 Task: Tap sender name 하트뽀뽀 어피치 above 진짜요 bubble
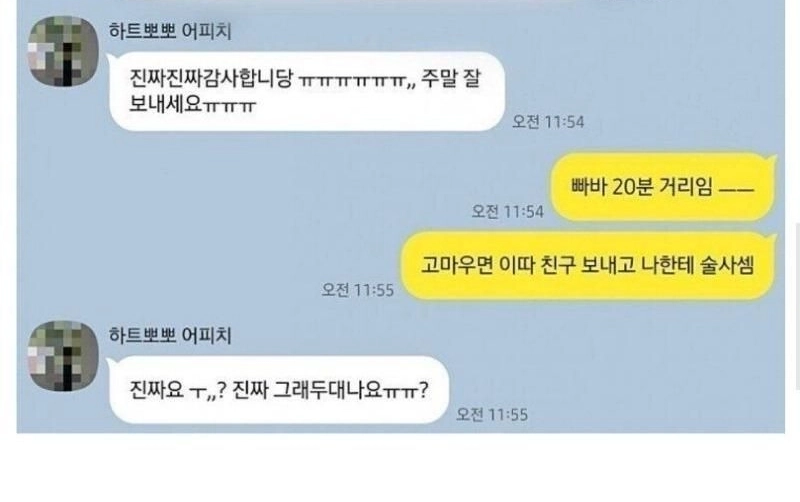pyautogui.click(x=170, y=336)
